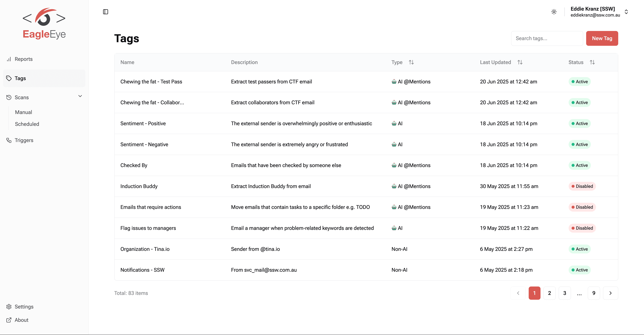The image size is (644, 335).
Task: Switch theme with the sun icon
Action: click(554, 12)
